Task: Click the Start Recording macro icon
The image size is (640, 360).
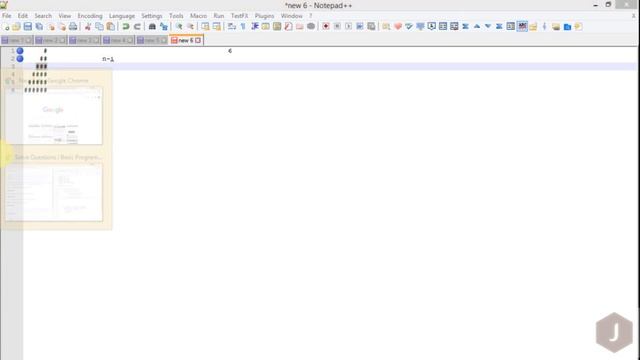Action: [x=326, y=27]
